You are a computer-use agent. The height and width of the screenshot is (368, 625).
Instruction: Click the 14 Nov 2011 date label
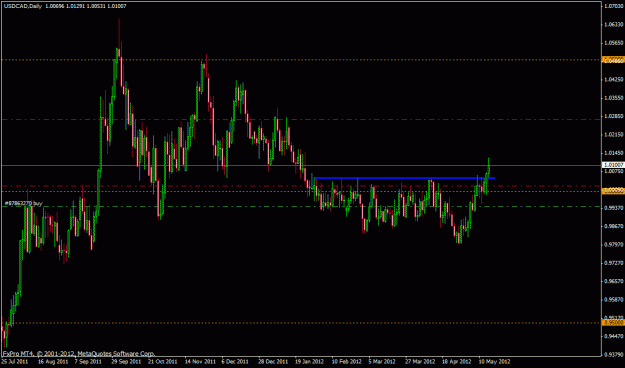click(199, 362)
